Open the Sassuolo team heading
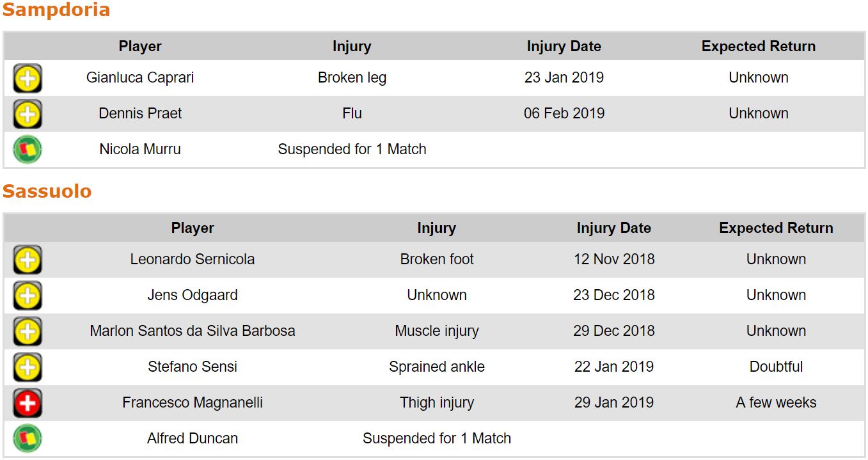868x460 pixels. point(47,191)
